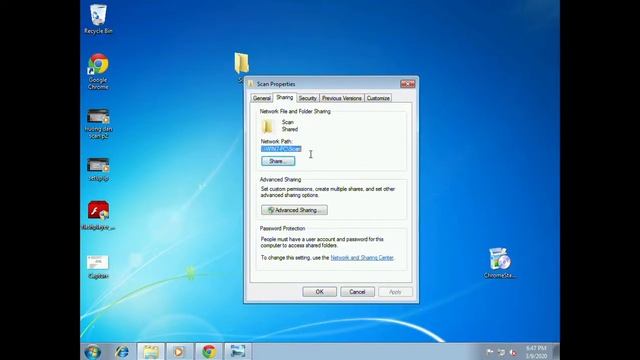Screen dimensions: 640x360
Task: Open Windows Media Player from the taskbar
Action: [x=179, y=351]
